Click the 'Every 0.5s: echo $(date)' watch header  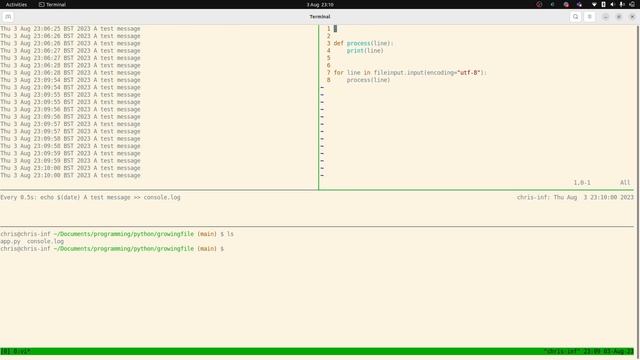[x=90, y=197]
